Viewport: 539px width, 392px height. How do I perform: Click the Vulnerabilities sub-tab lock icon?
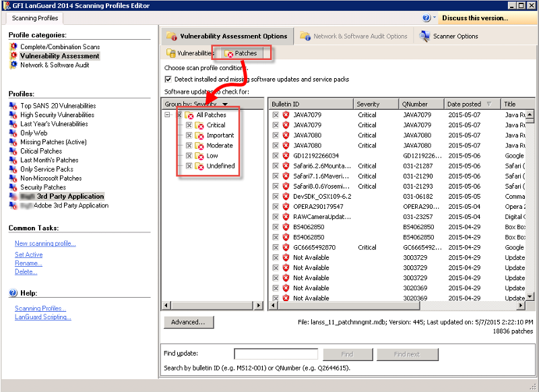pos(171,53)
